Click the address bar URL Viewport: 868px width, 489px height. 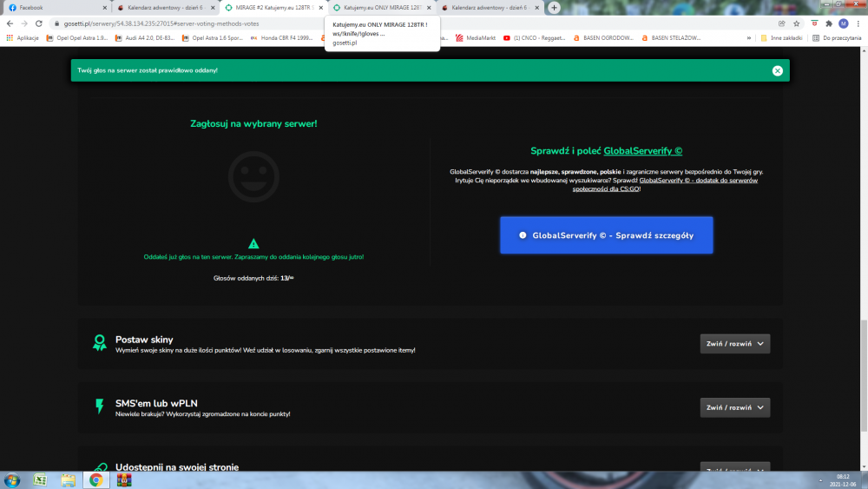tap(161, 23)
